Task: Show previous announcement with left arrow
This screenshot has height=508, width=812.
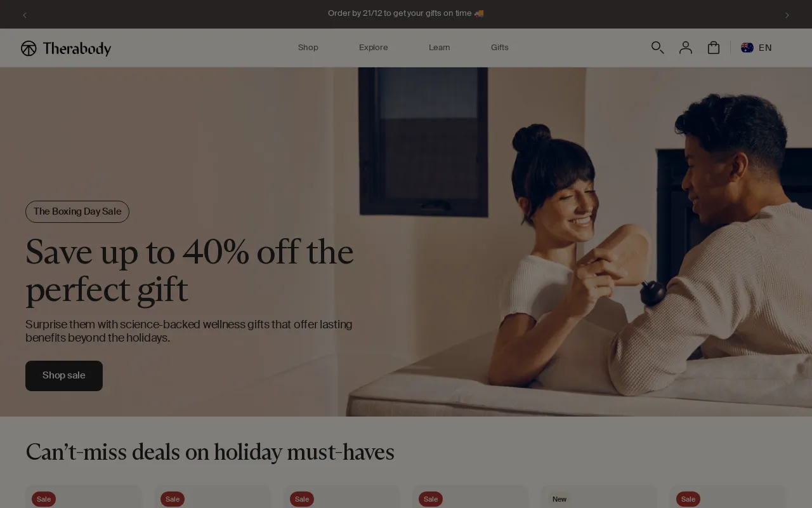Action: pos(25,15)
